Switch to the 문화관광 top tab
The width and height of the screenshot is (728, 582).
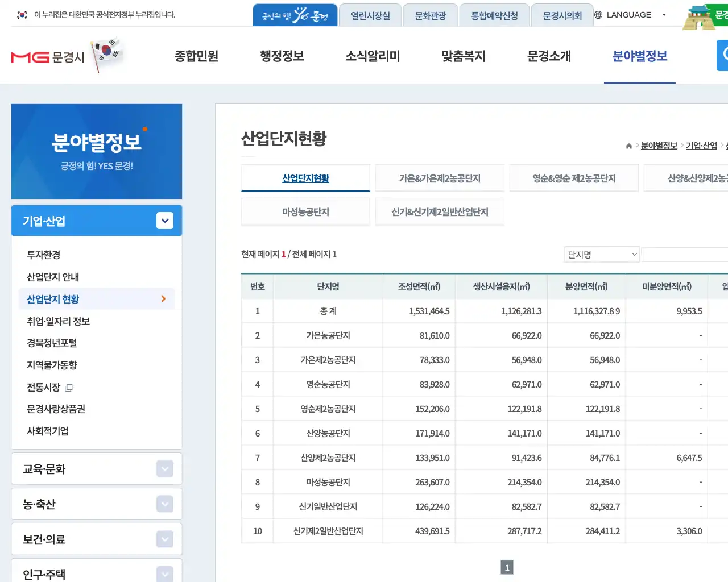coord(431,15)
